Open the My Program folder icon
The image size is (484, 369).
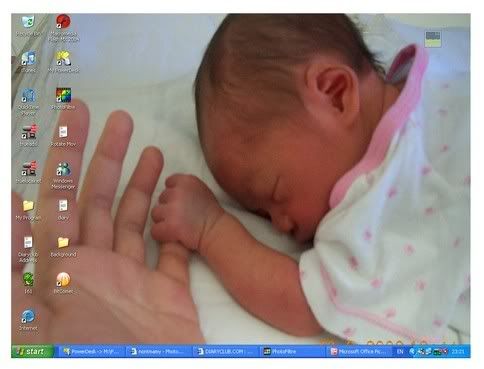28,206
